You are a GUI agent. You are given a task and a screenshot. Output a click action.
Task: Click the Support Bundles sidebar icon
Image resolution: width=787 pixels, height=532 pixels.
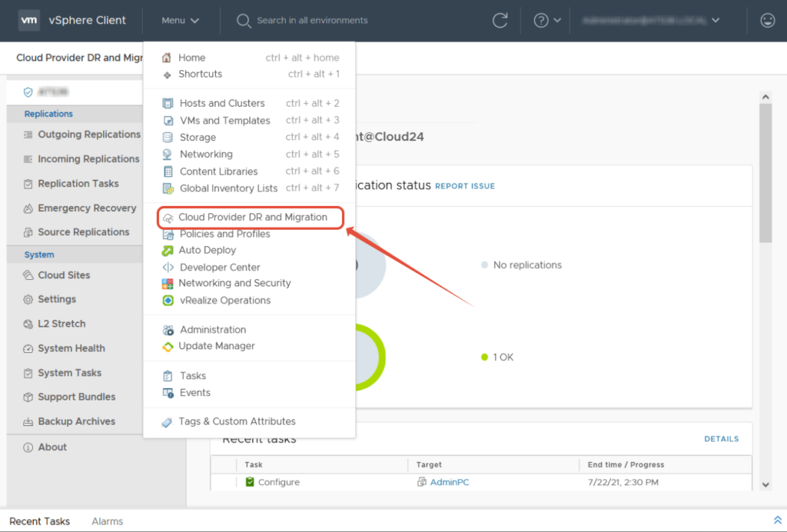[x=28, y=397]
